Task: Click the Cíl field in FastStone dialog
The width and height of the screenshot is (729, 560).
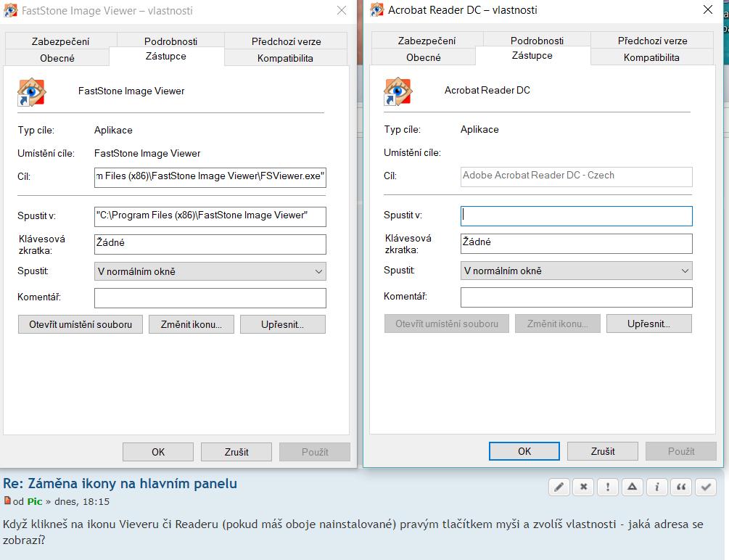Action: pyautogui.click(x=210, y=178)
